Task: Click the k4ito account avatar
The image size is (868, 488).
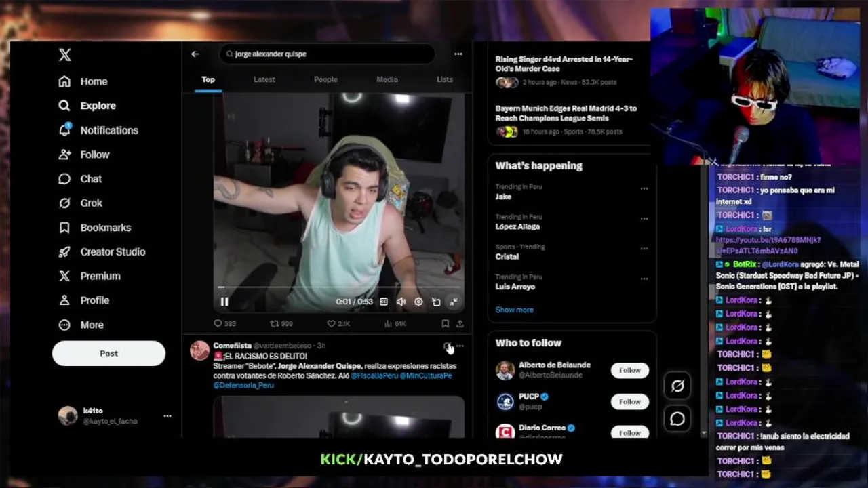Action: point(68,415)
